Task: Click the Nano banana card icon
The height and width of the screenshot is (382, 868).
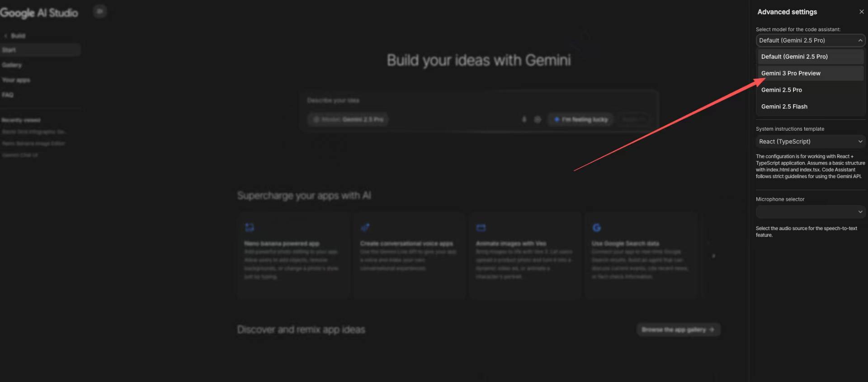Action: click(x=250, y=227)
